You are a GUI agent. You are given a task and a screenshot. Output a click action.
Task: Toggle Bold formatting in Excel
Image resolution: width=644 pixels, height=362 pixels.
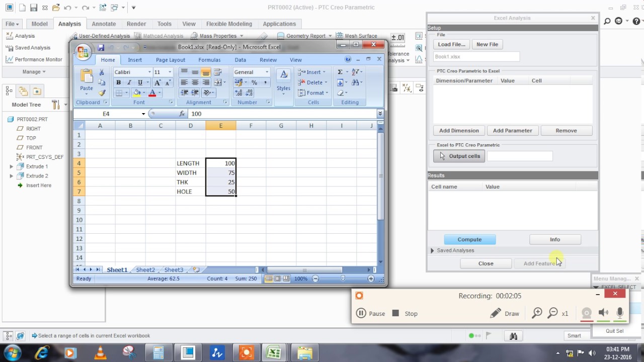point(118,82)
